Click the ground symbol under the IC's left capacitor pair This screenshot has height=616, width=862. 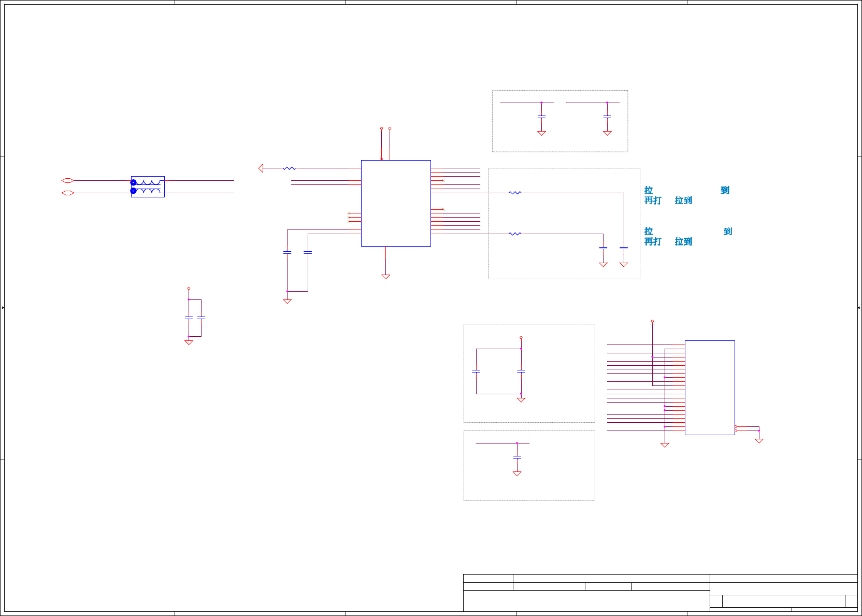pyautogui.click(x=287, y=302)
